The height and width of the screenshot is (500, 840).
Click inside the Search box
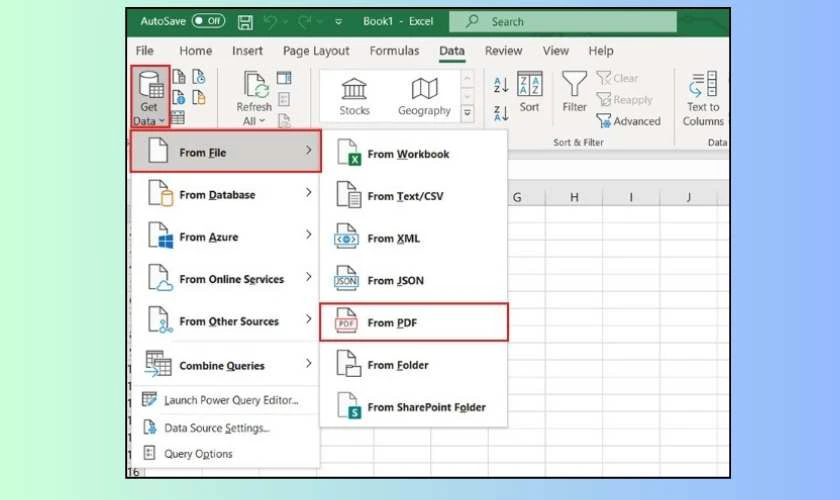(562, 22)
